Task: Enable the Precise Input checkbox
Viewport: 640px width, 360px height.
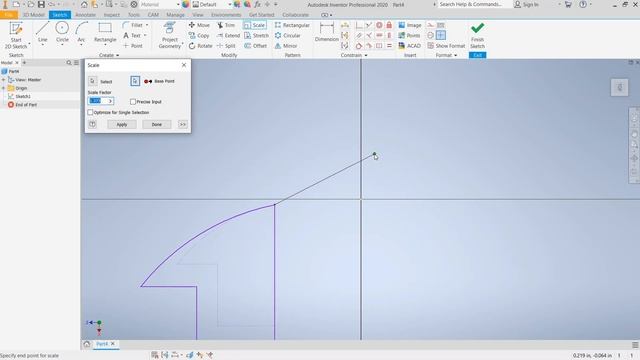Action: (133, 102)
